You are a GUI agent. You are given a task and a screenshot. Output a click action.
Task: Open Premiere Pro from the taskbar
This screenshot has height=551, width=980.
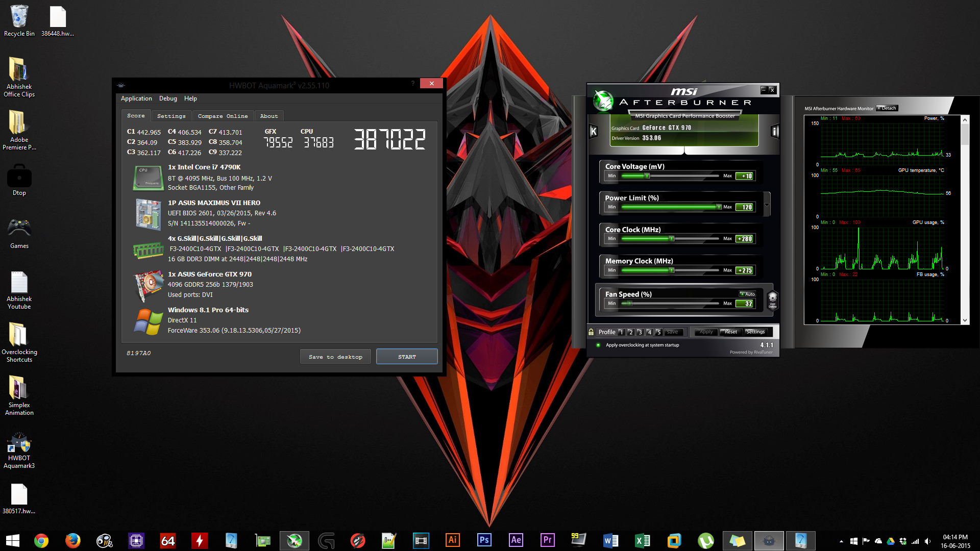point(547,540)
